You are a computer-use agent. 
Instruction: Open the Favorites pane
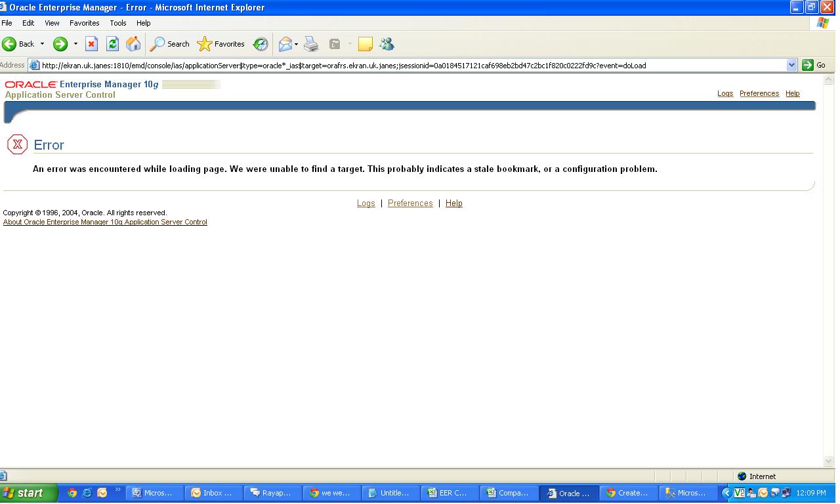pos(221,44)
